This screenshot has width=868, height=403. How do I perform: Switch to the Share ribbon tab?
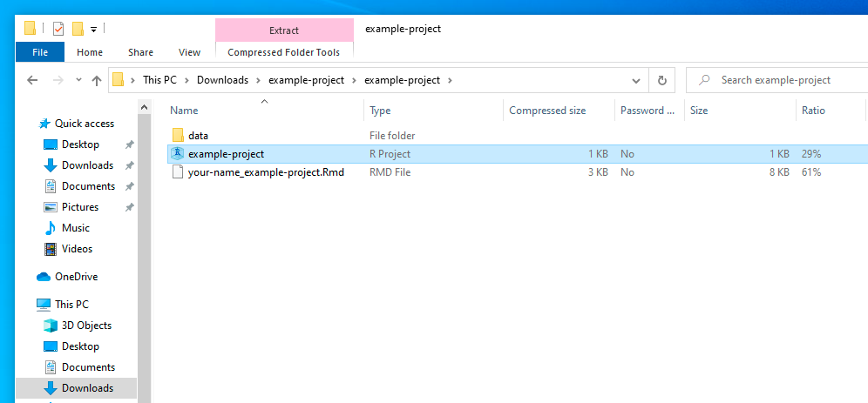[x=140, y=52]
